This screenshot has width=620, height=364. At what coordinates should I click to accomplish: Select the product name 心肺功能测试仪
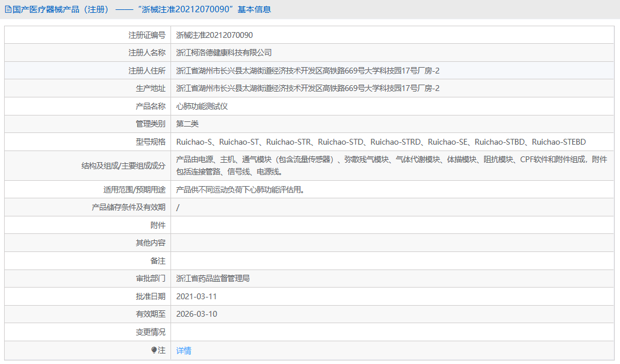199,106
